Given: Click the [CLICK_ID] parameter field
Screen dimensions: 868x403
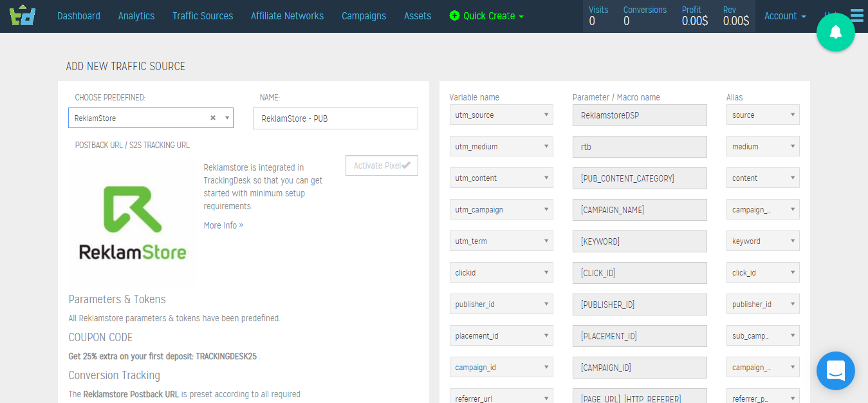Looking at the screenshot, I should [640, 273].
